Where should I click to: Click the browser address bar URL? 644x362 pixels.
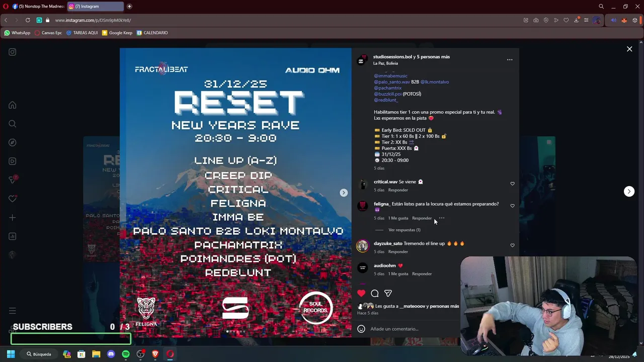[x=93, y=20]
